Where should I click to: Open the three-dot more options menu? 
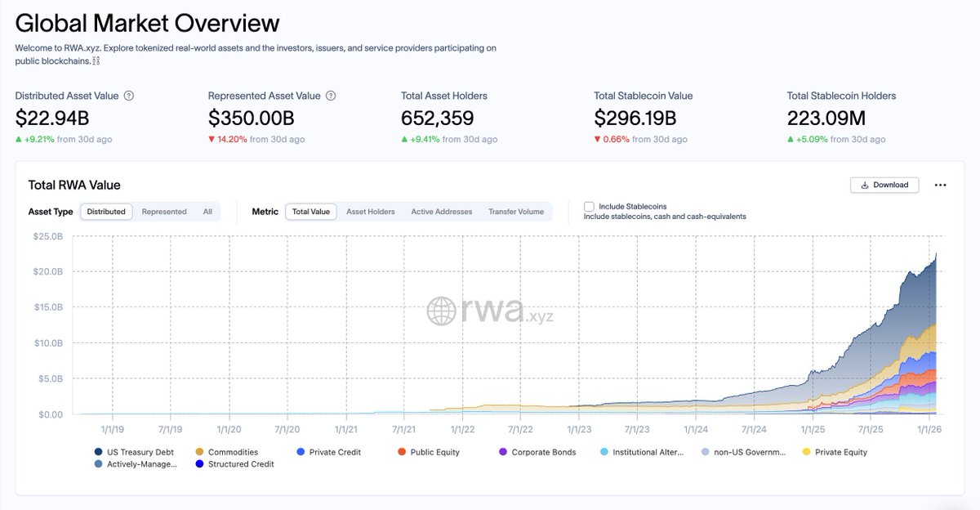(x=940, y=185)
